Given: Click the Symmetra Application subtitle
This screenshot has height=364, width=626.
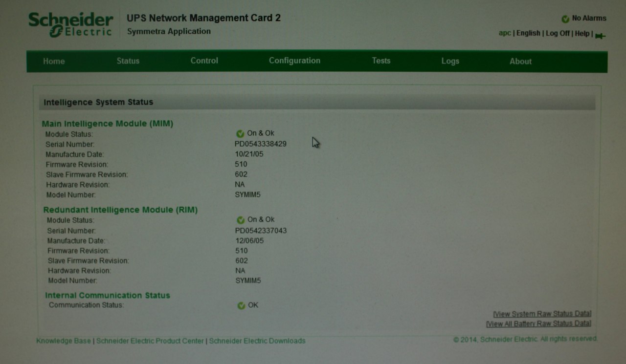Looking at the screenshot, I should (169, 31).
